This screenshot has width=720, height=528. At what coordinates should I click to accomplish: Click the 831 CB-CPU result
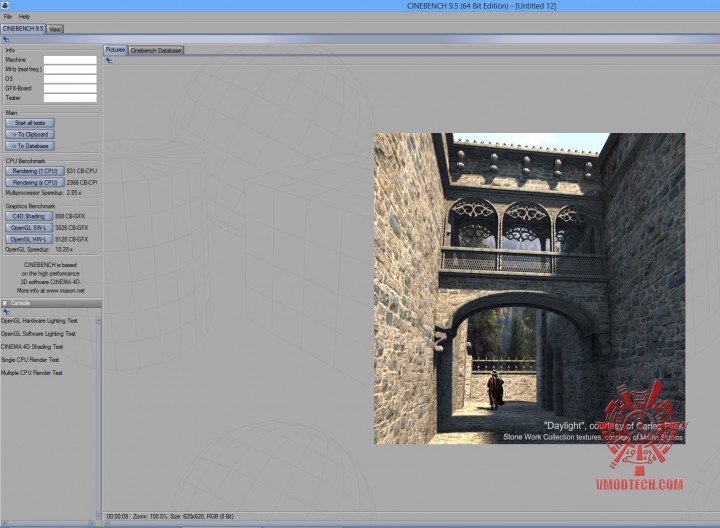pyautogui.click(x=82, y=171)
